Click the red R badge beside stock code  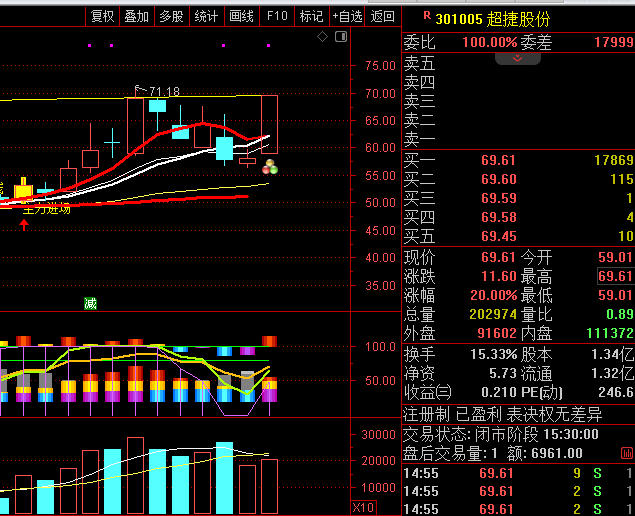click(x=427, y=16)
